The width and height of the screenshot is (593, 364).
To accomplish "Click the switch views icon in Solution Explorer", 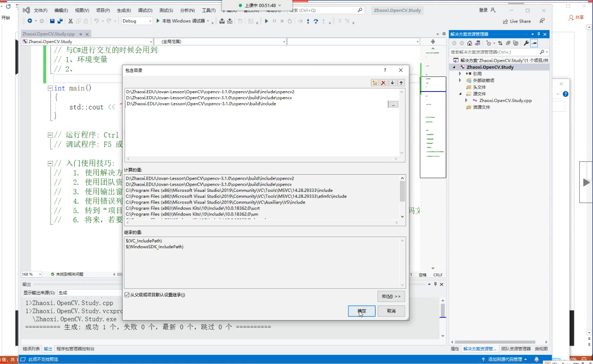I will (478, 43).
